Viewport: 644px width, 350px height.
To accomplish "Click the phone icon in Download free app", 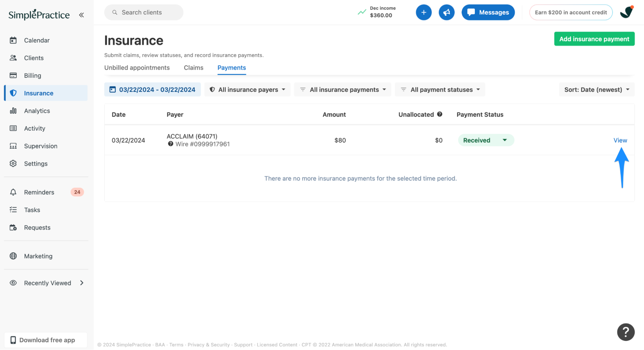I will click(13, 340).
